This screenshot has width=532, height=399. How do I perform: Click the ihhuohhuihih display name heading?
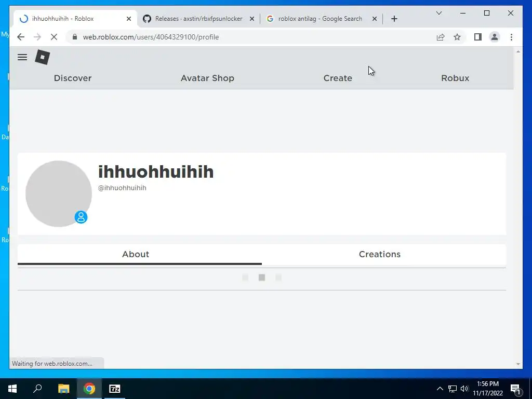click(156, 171)
